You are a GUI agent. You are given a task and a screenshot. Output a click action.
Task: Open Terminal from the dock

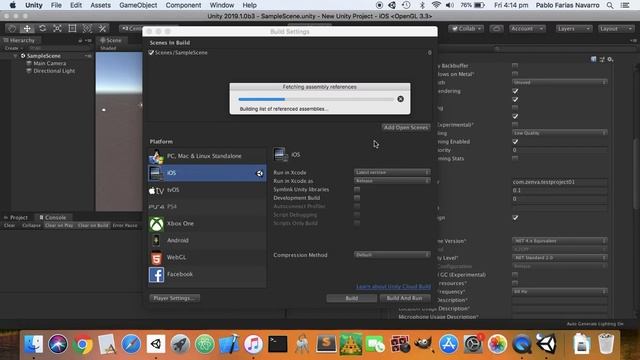[x=278, y=344]
